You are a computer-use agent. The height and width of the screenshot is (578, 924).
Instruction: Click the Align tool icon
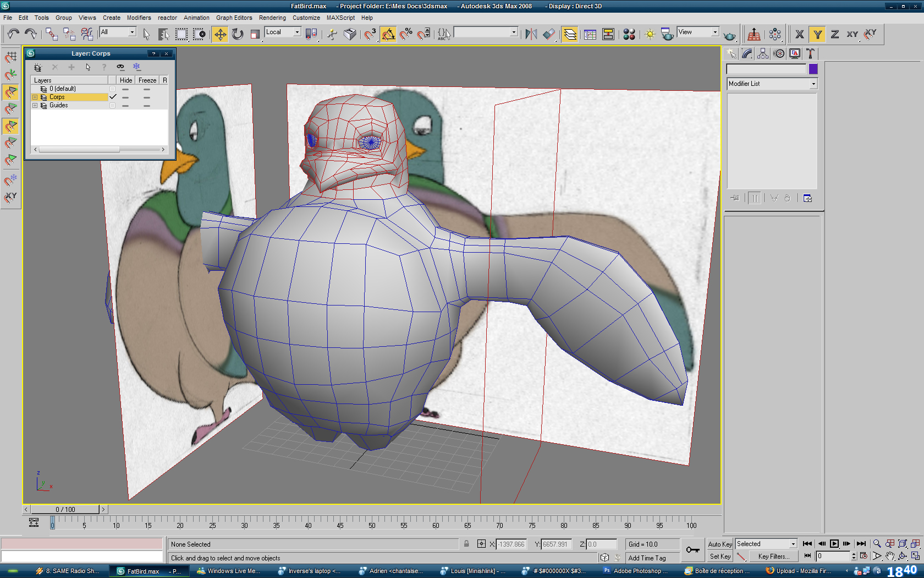click(x=549, y=34)
